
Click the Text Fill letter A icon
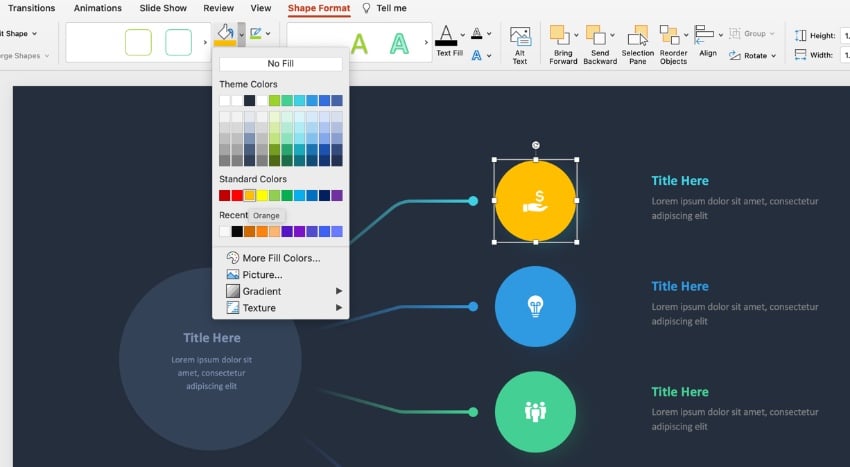click(446, 37)
